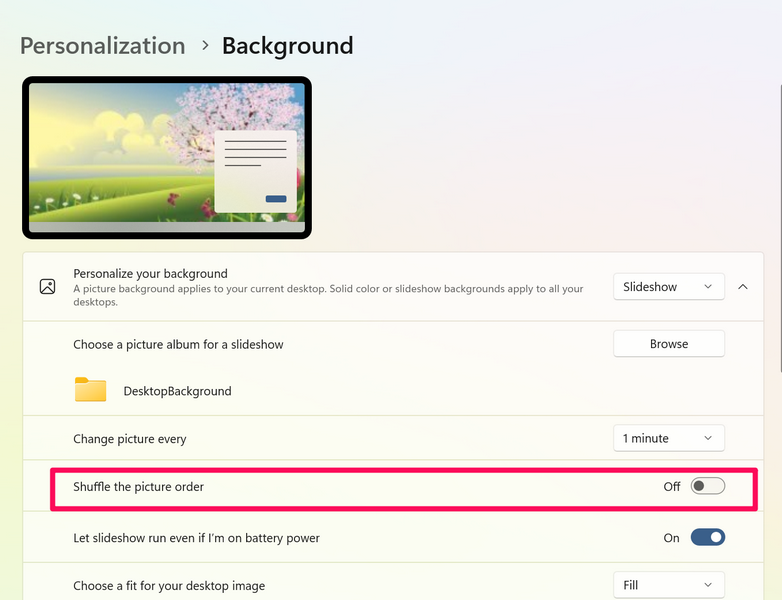Open the Fill desktop image fit dropdown
The width and height of the screenshot is (782, 600).
point(668,585)
